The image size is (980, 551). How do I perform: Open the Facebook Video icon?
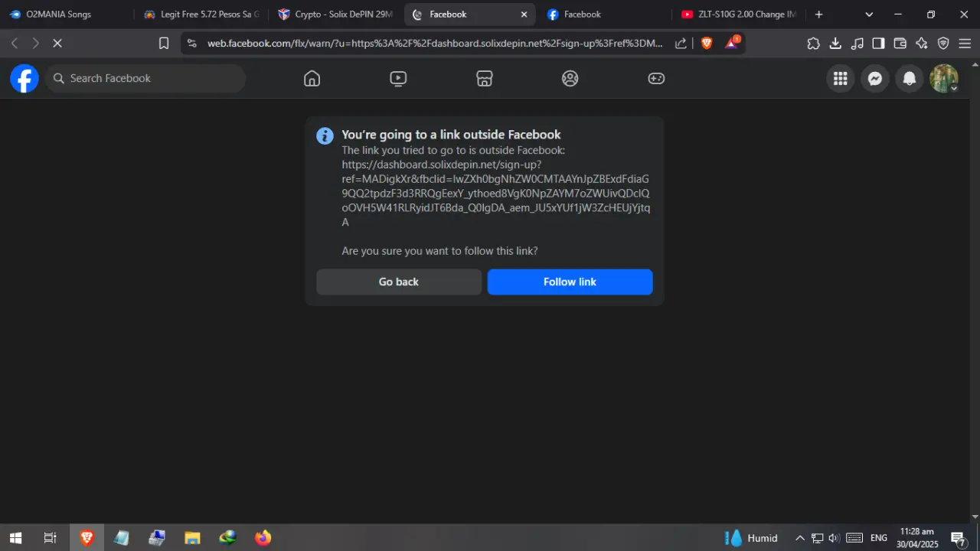coord(398,78)
